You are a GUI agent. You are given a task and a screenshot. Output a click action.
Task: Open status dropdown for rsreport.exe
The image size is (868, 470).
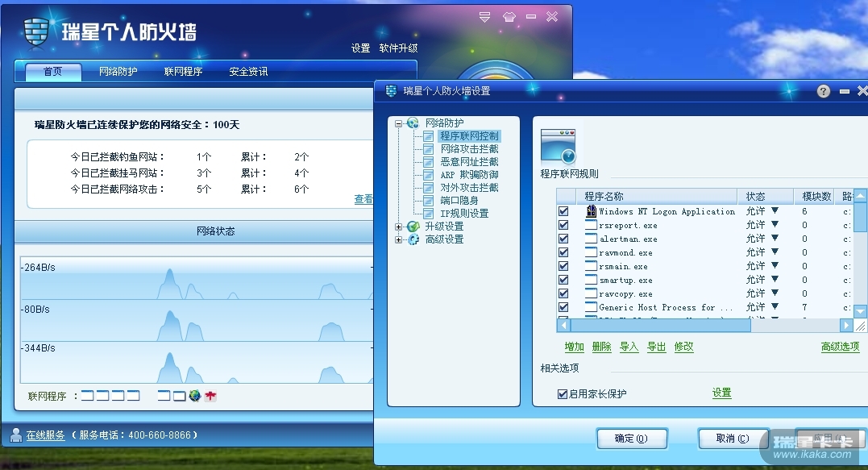775,224
